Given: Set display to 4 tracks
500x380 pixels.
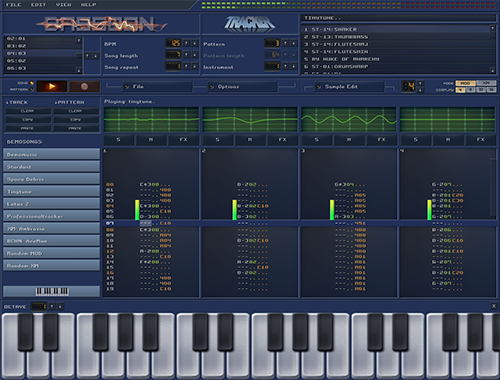Looking at the screenshot, I should point(460,90).
